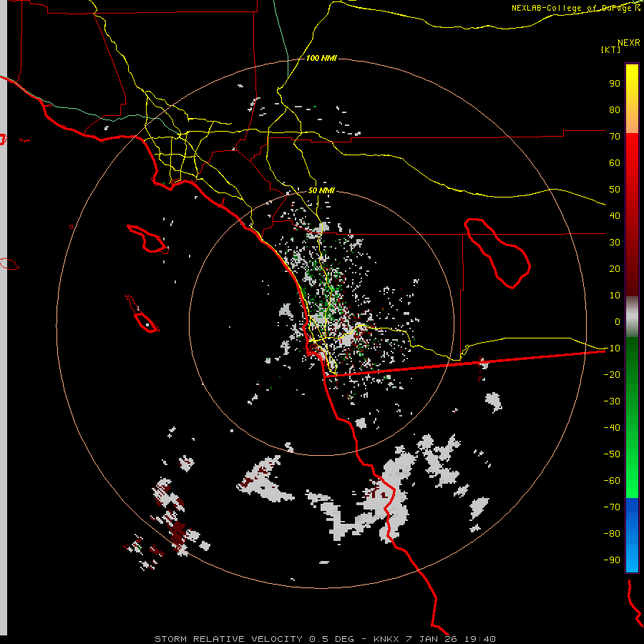The image size is (644, 644).
Task: Click the '-20' value on the velocity scale
Action: (612, 375)
